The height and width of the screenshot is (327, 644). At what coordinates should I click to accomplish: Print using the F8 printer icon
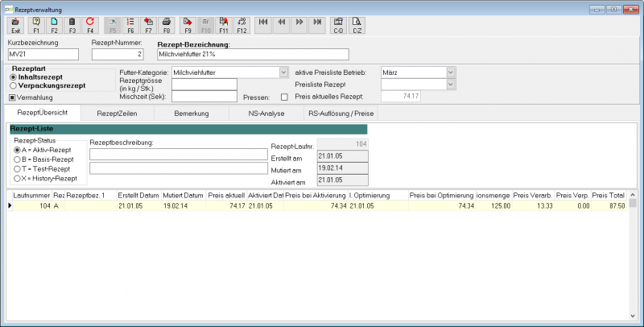(167, 26)
